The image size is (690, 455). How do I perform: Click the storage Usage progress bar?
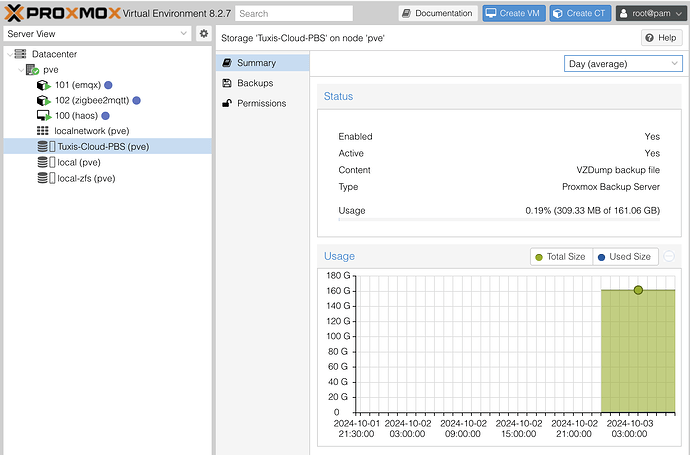coord(499,219)
